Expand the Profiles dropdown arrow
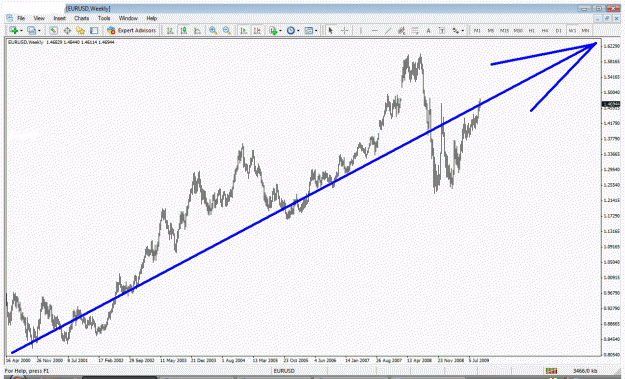 (x=39, y=31)
